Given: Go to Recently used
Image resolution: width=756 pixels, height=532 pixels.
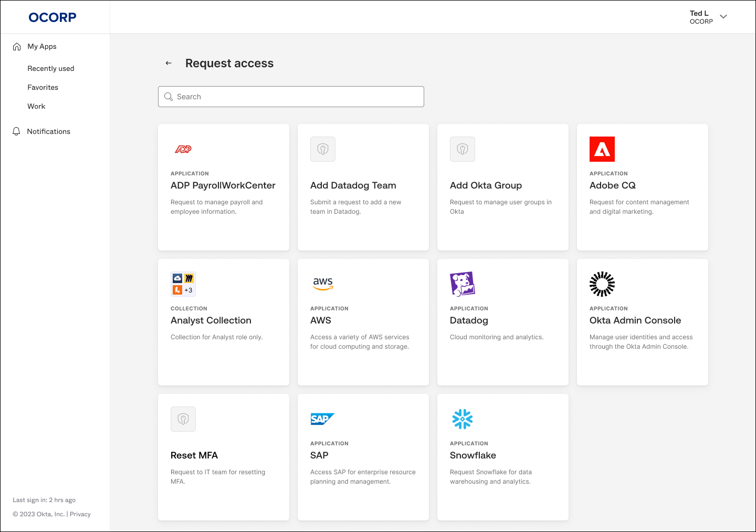Looking at the screenshot, I should tap(51, 68).
